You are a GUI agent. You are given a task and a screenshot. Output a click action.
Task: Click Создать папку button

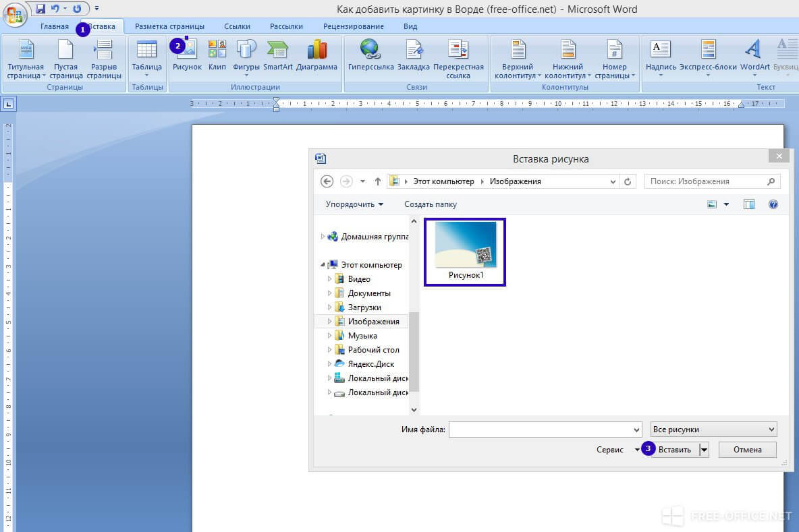pyautogui.click(x=431, y=204)
